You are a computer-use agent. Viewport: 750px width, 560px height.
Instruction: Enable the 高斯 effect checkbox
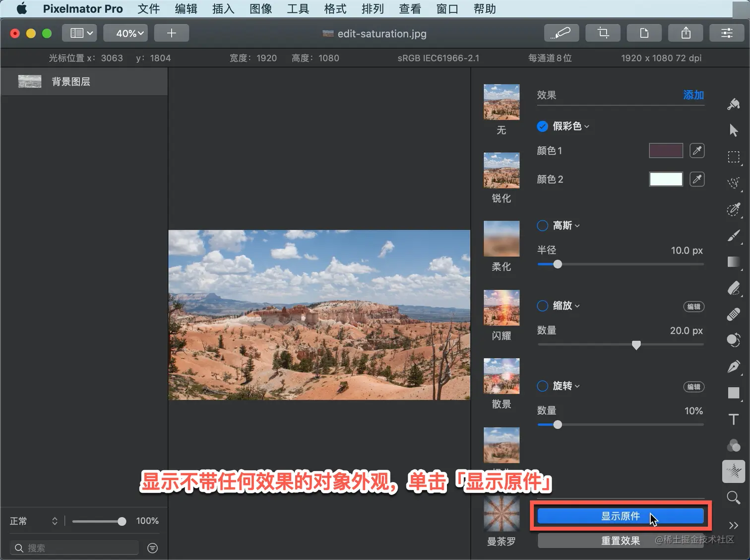pyautogui.click(x=543, y=226)
